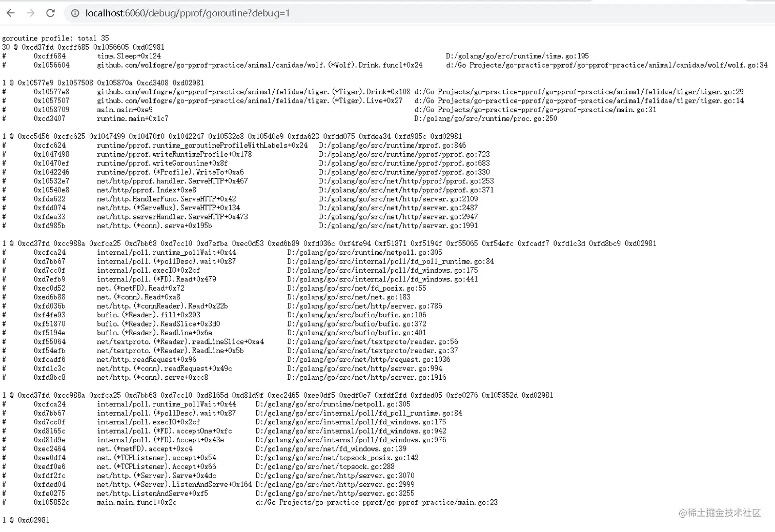Viewport: 775px width, 532px height.
Task: Click the main.main+0xe9 entry
Action: 125,110
